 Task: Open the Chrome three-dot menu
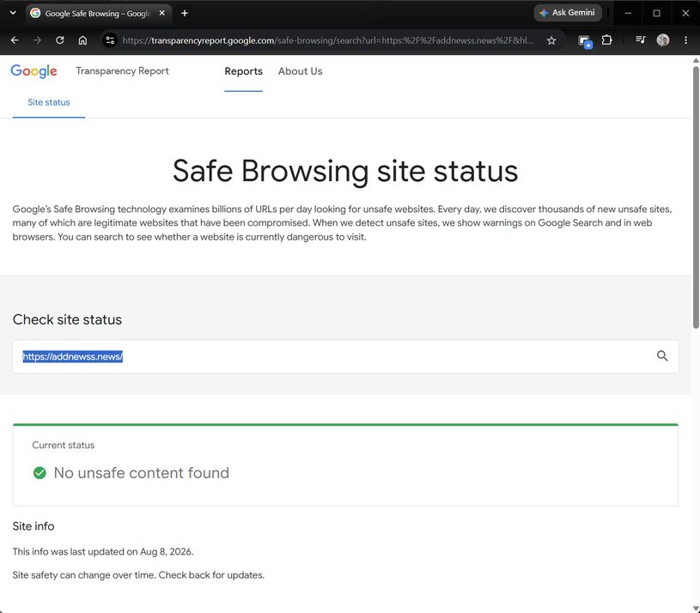coord(685,40)
